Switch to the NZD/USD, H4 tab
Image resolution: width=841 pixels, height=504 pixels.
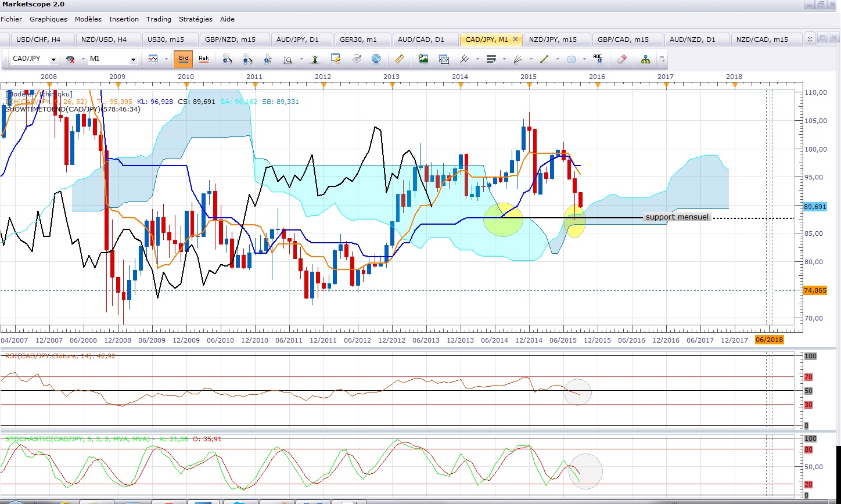107,39
